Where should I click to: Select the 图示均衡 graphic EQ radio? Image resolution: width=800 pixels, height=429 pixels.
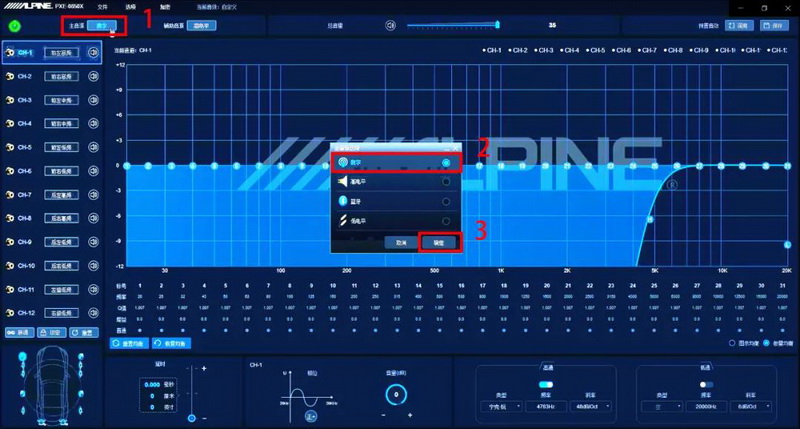pos(732,343)
